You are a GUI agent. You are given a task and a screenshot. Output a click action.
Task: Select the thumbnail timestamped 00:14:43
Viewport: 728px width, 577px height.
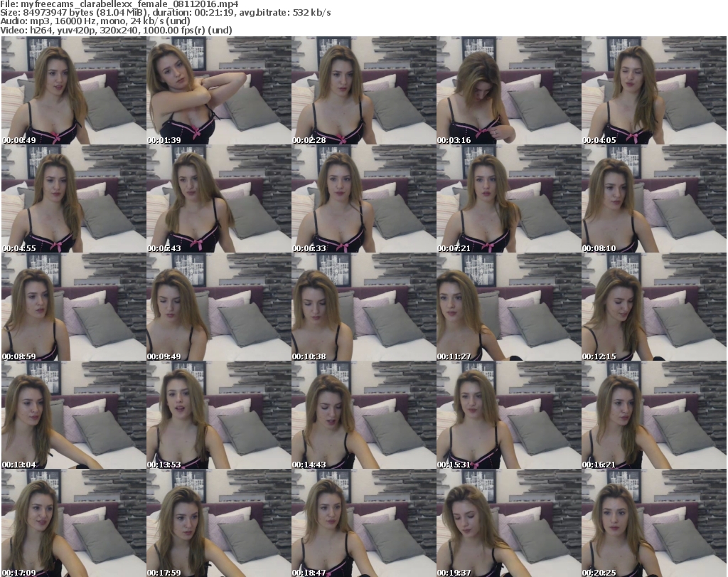[x=363, y=415]
